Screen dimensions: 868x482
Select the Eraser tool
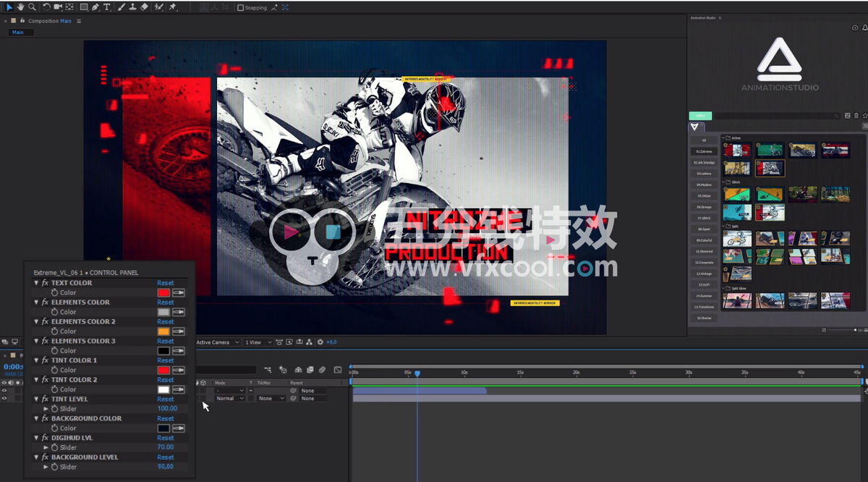click(144, 7)
